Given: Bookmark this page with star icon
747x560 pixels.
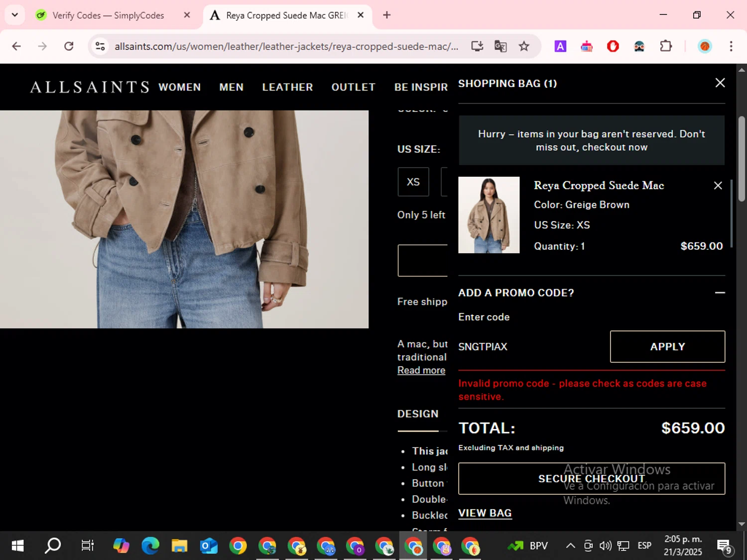Looking at the screenshot, I should pos(524,46).
